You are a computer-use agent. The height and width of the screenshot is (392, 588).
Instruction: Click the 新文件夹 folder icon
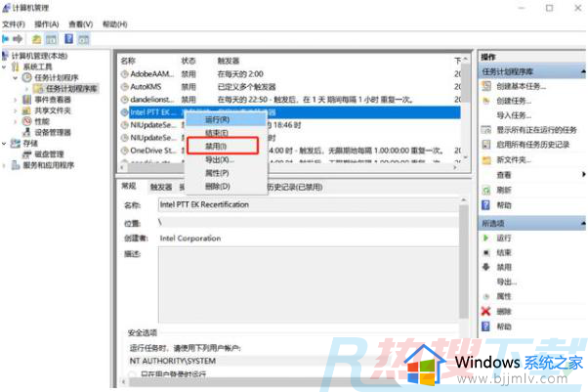pos(486,160)
